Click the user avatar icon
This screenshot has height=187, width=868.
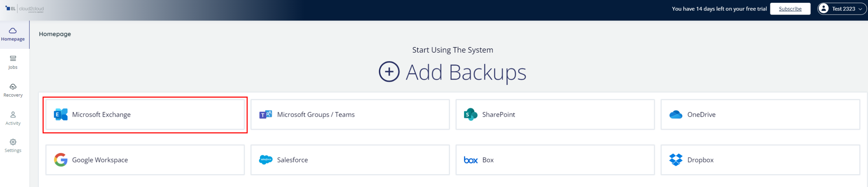tap(824, 9)
